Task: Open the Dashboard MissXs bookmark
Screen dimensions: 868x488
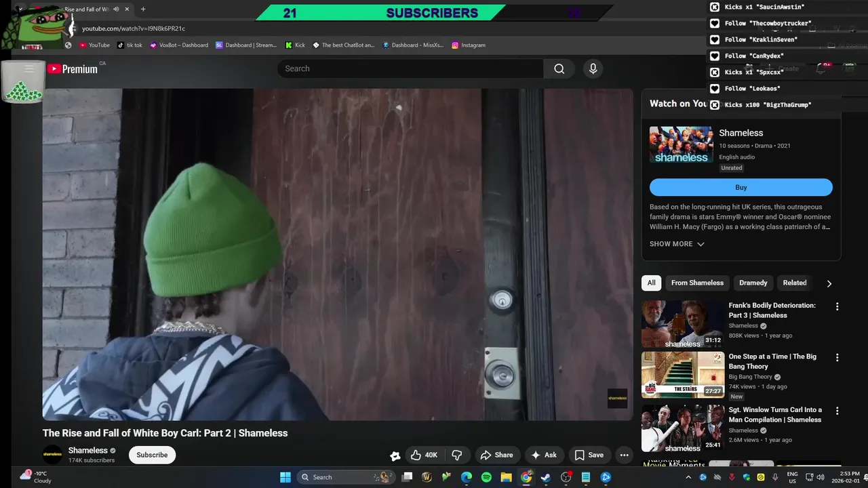Action: tap(412, 45)
